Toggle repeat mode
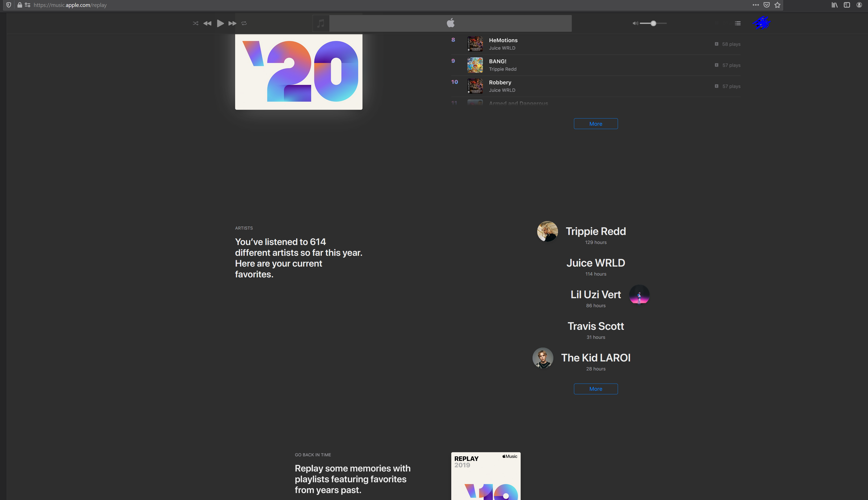This screenshot has width=868, height=500. point(244,23)
